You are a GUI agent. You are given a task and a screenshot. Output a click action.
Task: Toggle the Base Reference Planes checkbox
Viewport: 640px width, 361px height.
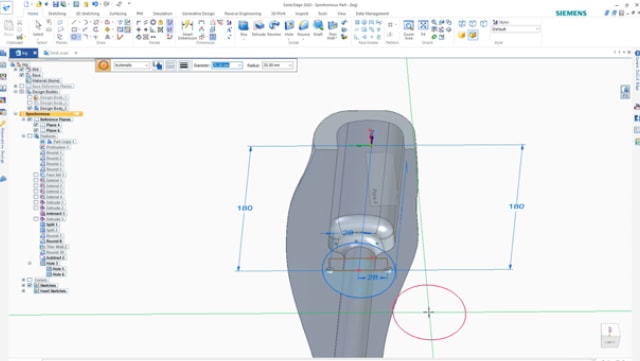[22, 86]
